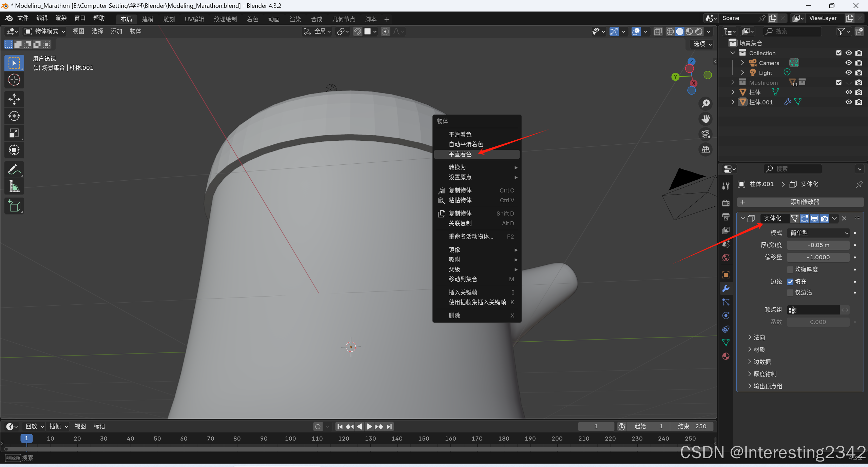Click the 厚(宽)度 value slider field
Screen dimensions: 868x467
818,245
